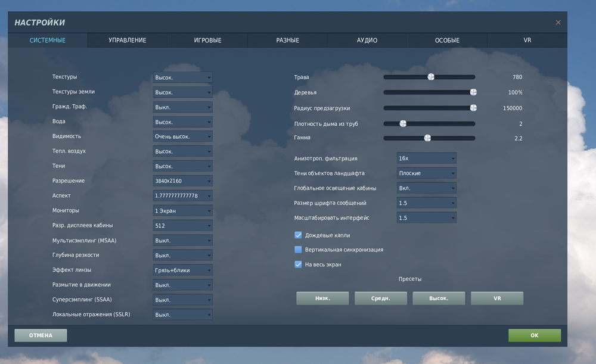Apply the Высок. graphics preset
596x364 pixels.
coord(439,298)
